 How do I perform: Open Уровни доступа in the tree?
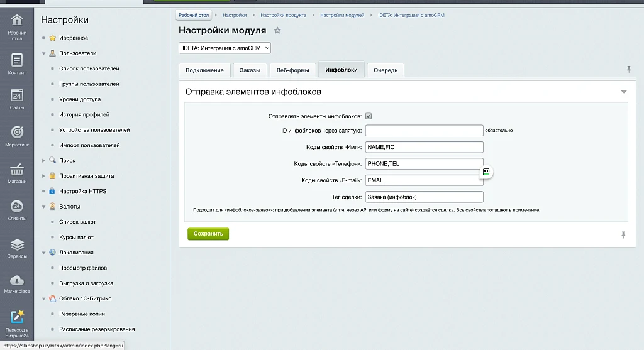point(80,99)
